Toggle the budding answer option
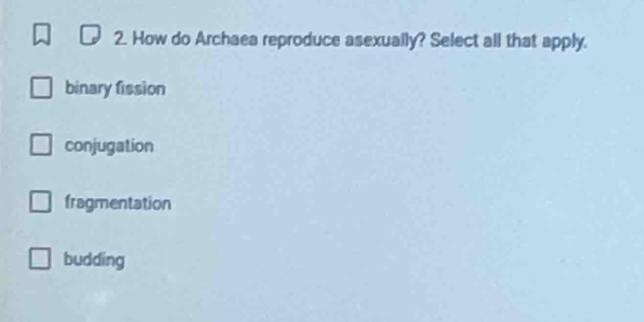Screen dimensions: 644x322 (x=41, y=259)
